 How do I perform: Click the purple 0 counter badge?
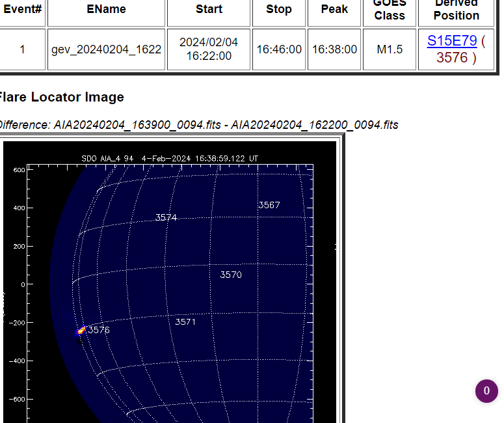point(486,391)
